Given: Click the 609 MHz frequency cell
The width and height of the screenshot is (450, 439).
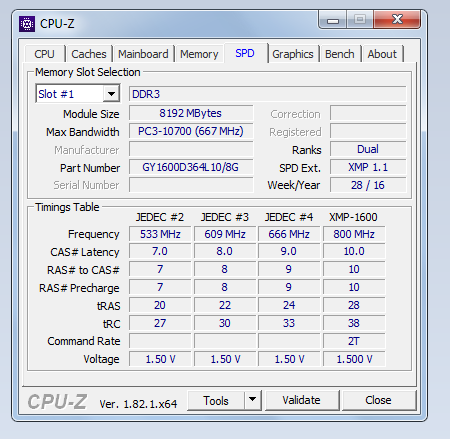Looking at the screenshot, I should [225, 234].
